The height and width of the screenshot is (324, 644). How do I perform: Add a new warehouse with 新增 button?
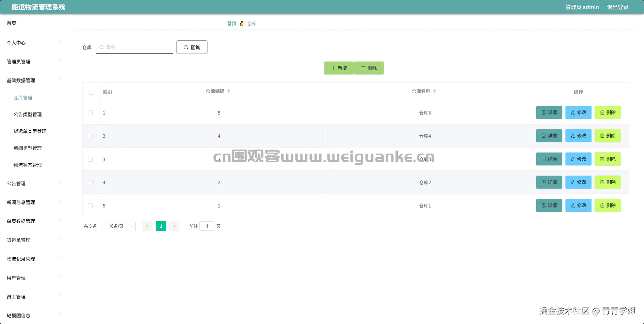(339, 68)
